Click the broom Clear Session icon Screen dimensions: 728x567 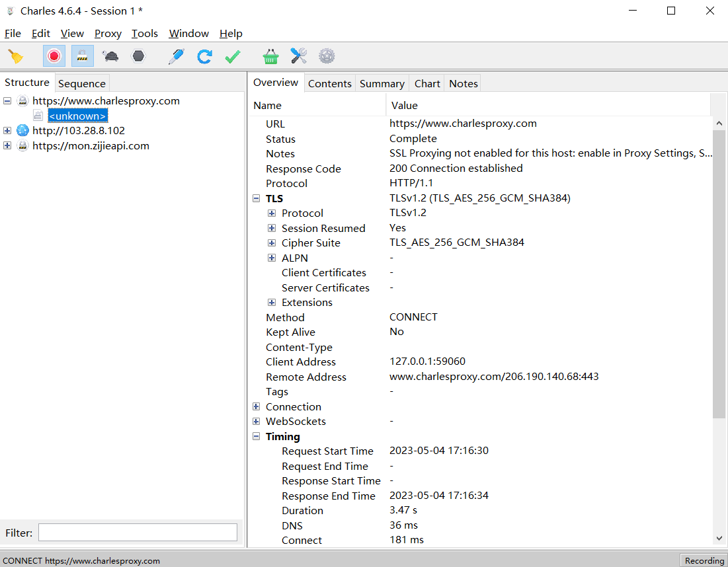[x=15, y=56]
